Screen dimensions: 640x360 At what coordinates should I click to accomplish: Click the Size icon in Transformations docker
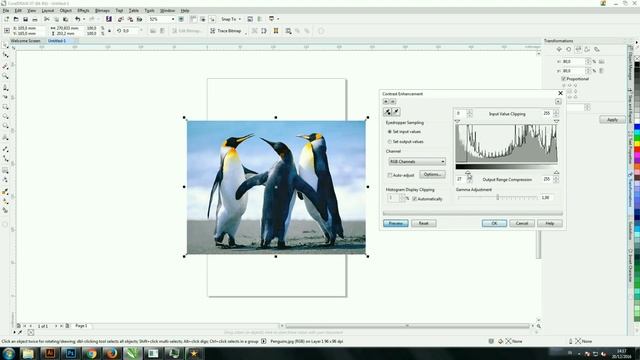587,49
